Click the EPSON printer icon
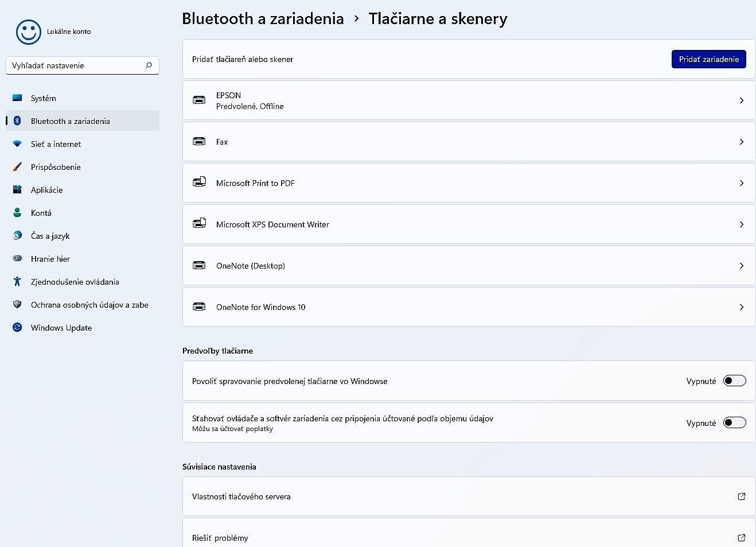This screenshot has width=756, height=547. (x=199, y=100)
